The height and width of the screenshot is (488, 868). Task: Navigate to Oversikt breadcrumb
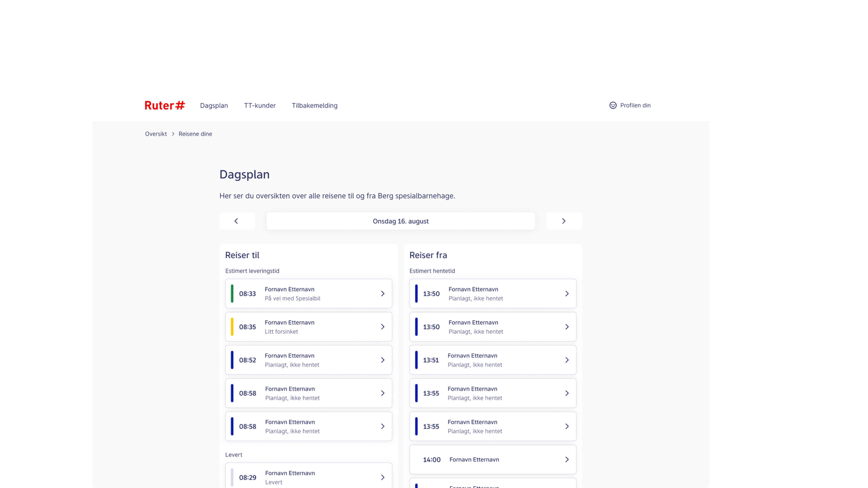click(x=156, y=134)
